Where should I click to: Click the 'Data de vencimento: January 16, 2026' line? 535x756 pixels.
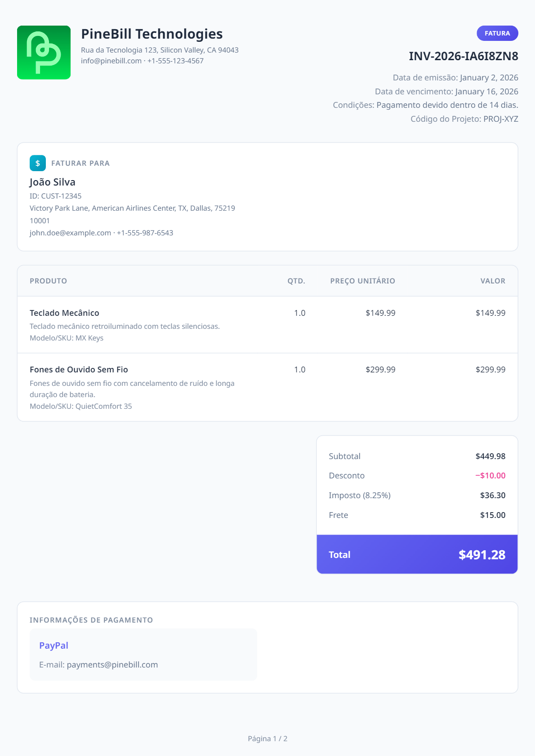446,92
